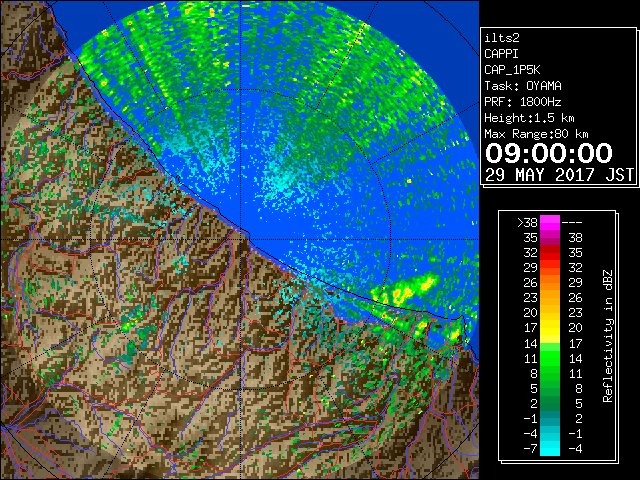
Task: Click the 09:00:00 timestamp text
Action: point(549,153)
